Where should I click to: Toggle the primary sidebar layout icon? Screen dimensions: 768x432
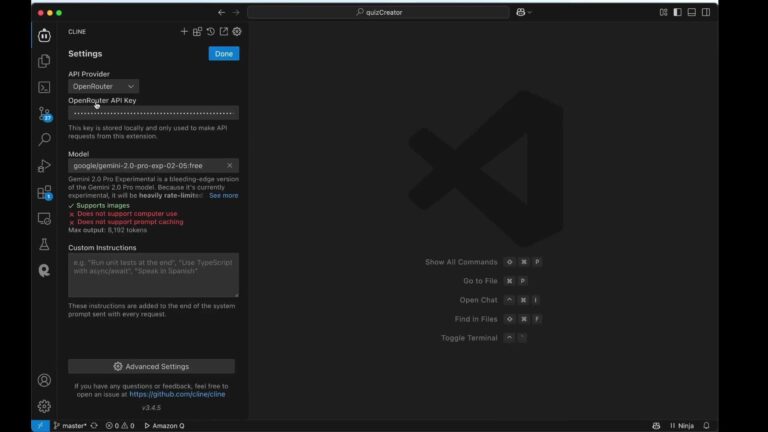click(x=677, y=12)
